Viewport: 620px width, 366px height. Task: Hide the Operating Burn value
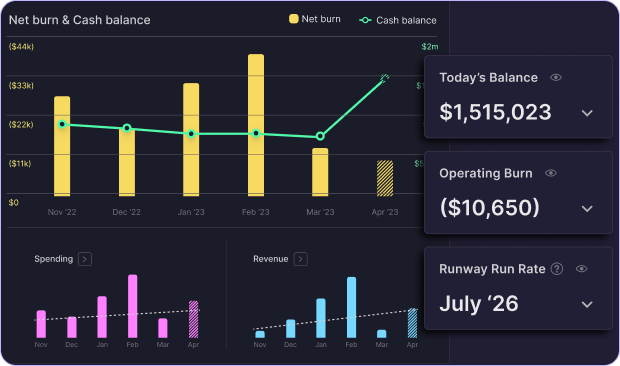551,173
